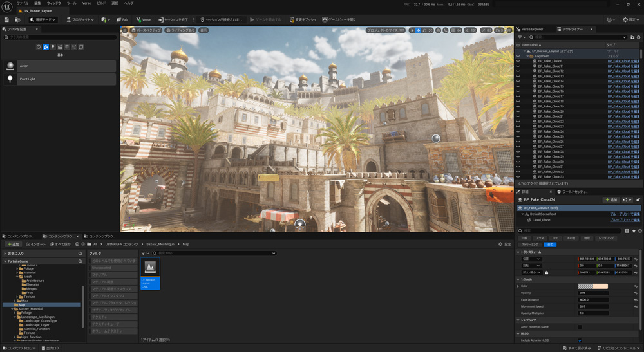Click the Place Actors class search field
Screen dimensions: 644x352
(59, 37)
